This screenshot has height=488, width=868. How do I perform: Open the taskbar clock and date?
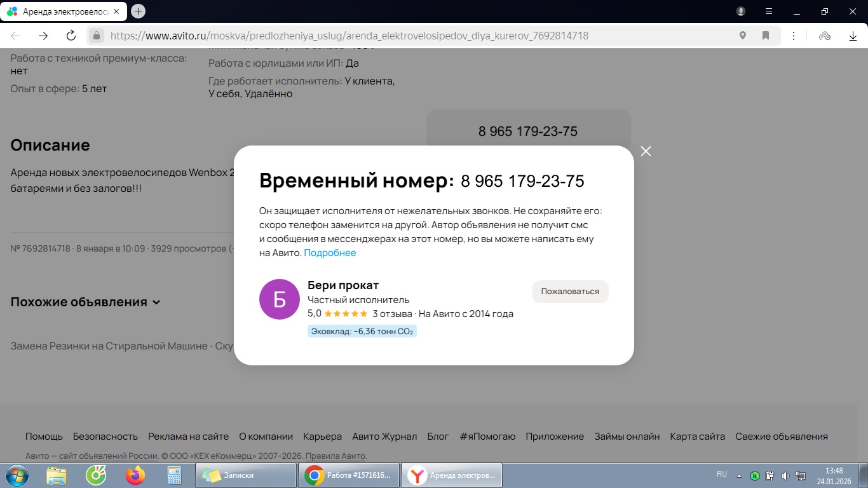pyautogui.click(x=834, y=475)
